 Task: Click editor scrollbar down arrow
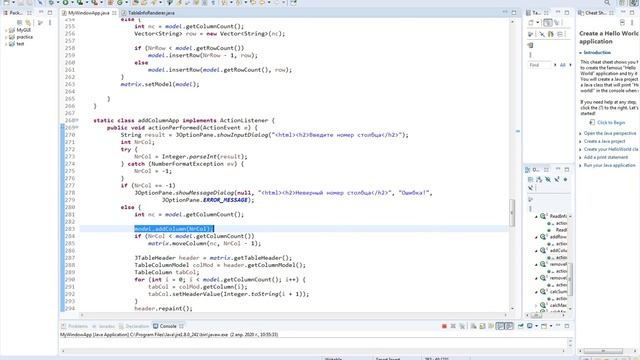pyautogui.click(x=512, y=309)
